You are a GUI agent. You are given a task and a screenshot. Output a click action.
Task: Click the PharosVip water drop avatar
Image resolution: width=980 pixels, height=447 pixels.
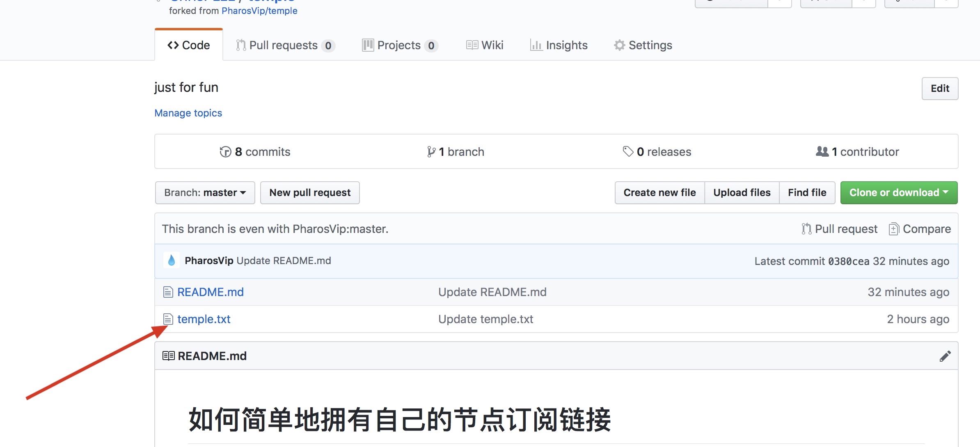(x=172, y=260)
